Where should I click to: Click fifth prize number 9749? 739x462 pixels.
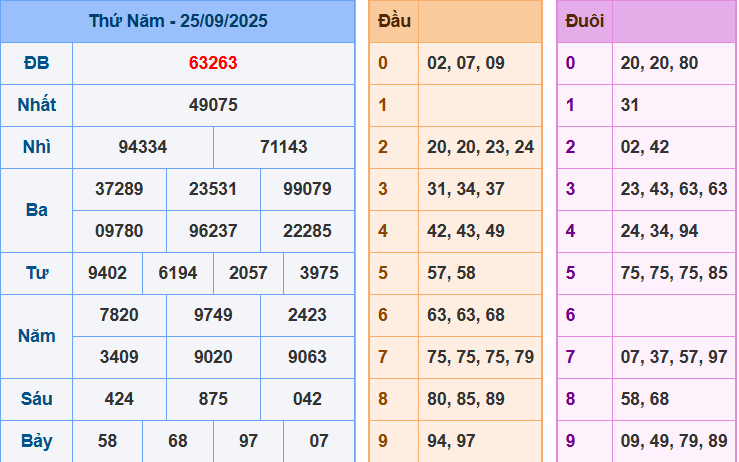pyautogui.click(x=213, y=315)
